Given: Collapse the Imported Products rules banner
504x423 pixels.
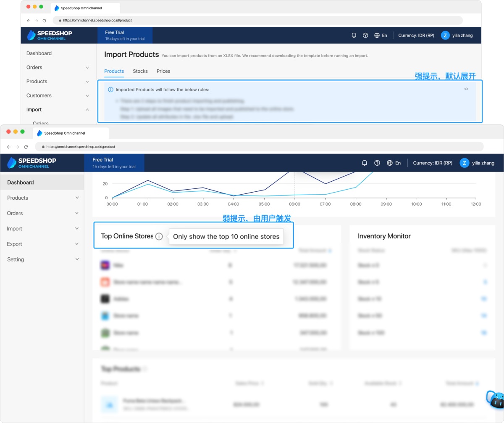Looking at the screenshot, I should pos(466,89).
